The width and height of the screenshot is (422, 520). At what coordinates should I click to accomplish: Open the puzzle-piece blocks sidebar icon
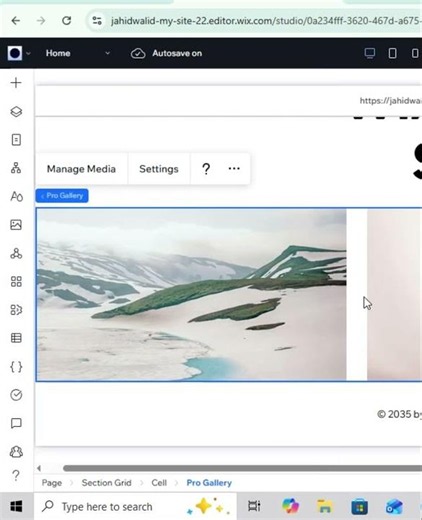[x=16, y=310]
